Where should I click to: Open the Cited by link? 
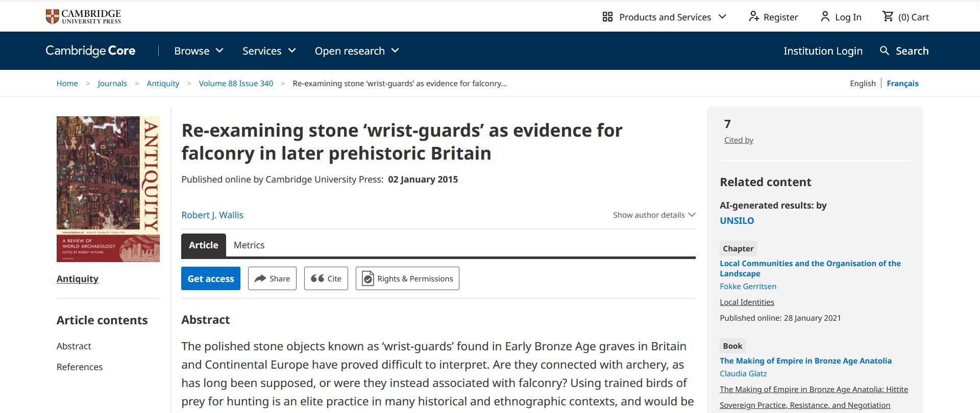(x=738, y=140)
